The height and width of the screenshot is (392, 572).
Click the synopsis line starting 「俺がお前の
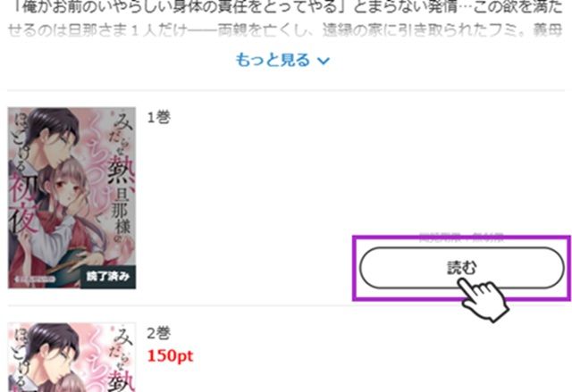[x=286, y=6]
